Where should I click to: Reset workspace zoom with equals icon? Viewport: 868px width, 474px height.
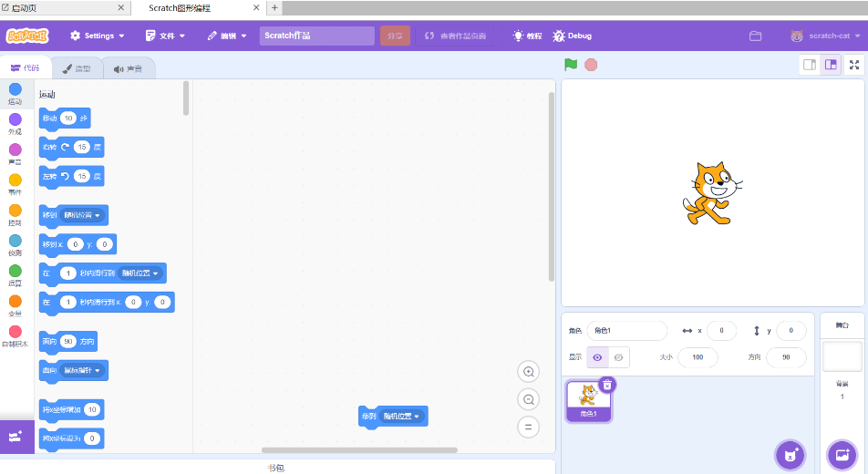[x=528, y=427]
